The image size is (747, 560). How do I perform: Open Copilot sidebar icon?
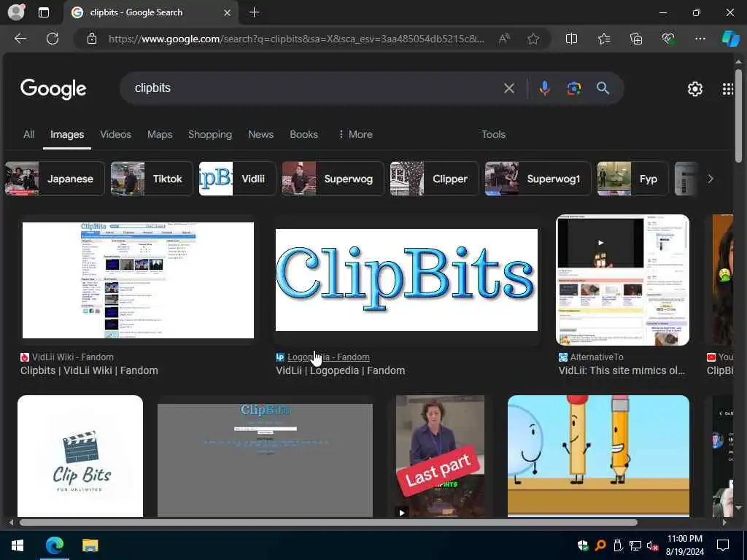(730, 39)
